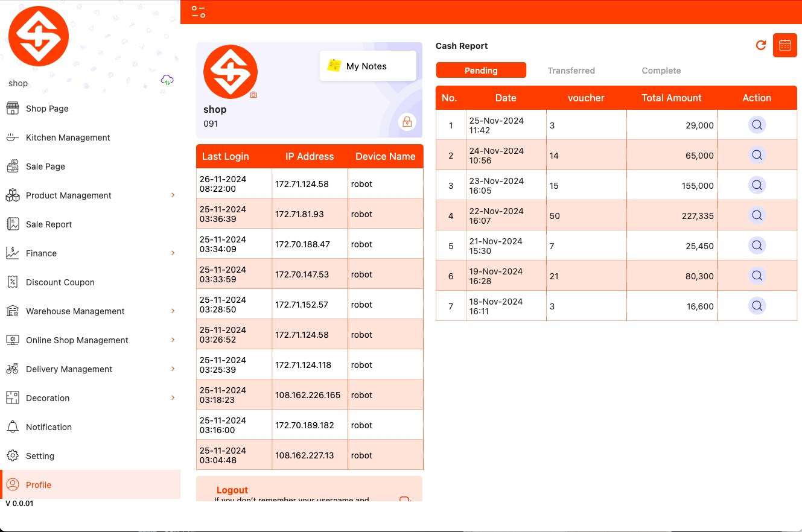802x532 pixels.
Task: Select IP address 108.162.226.165
Action: pos(308,395)
